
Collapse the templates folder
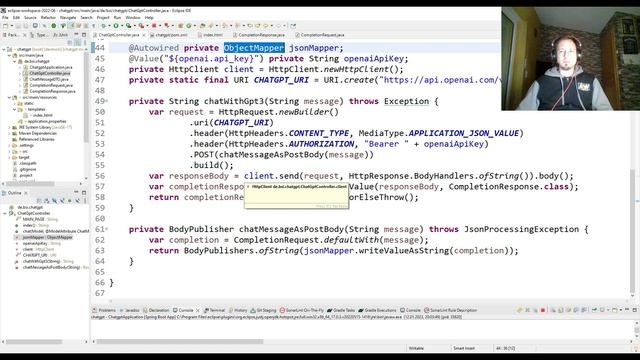(15, 109)
